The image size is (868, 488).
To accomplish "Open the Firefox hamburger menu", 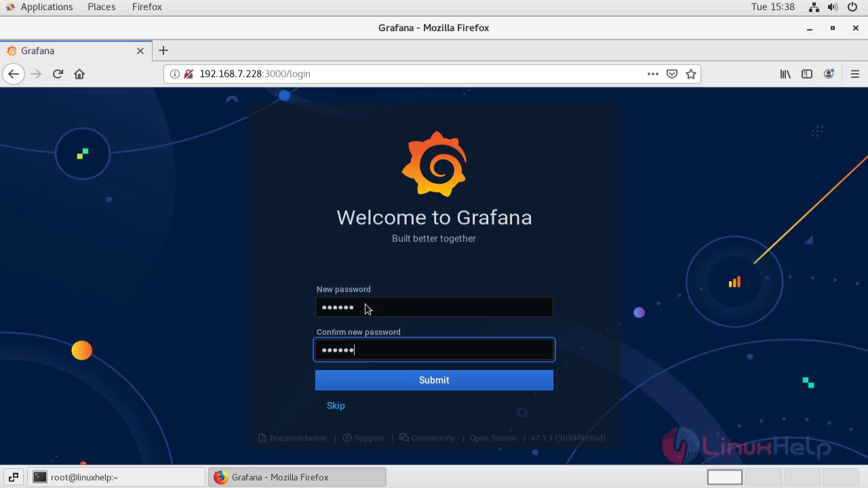I will 855,74.
